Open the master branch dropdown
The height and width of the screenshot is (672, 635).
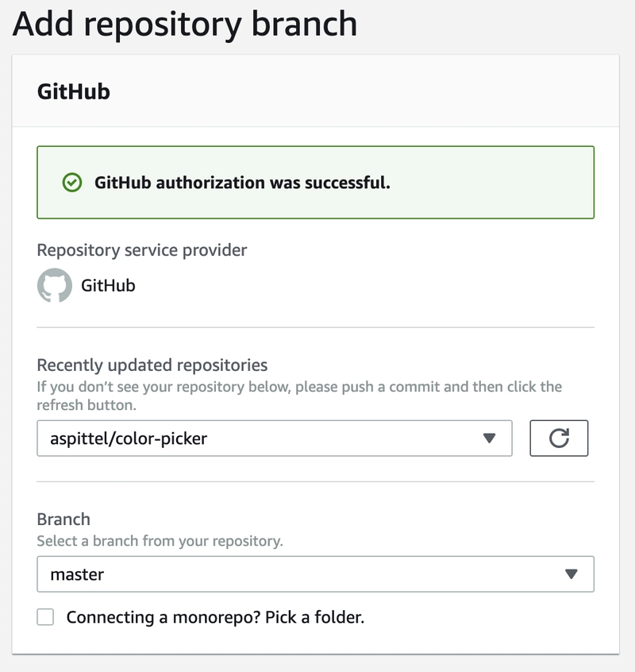316,574
